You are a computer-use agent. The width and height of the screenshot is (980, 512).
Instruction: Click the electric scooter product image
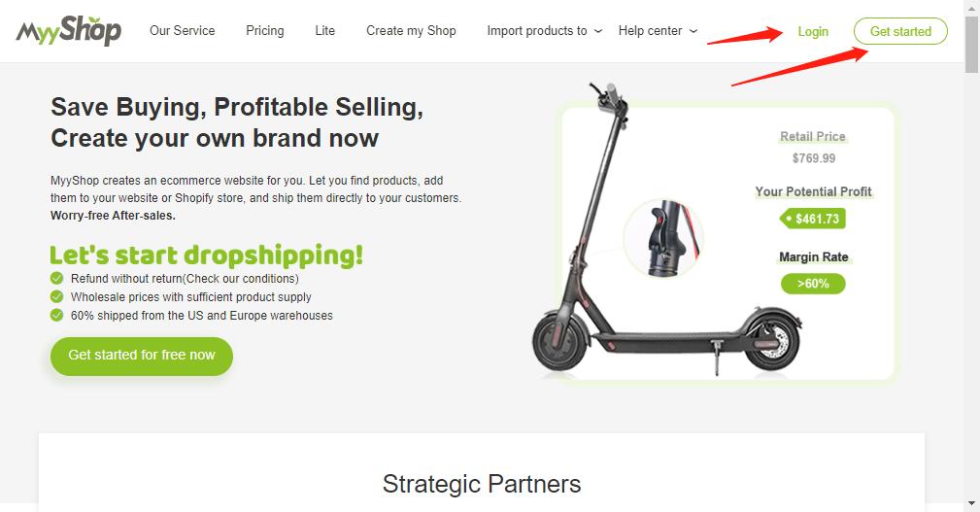pos(666,229)
